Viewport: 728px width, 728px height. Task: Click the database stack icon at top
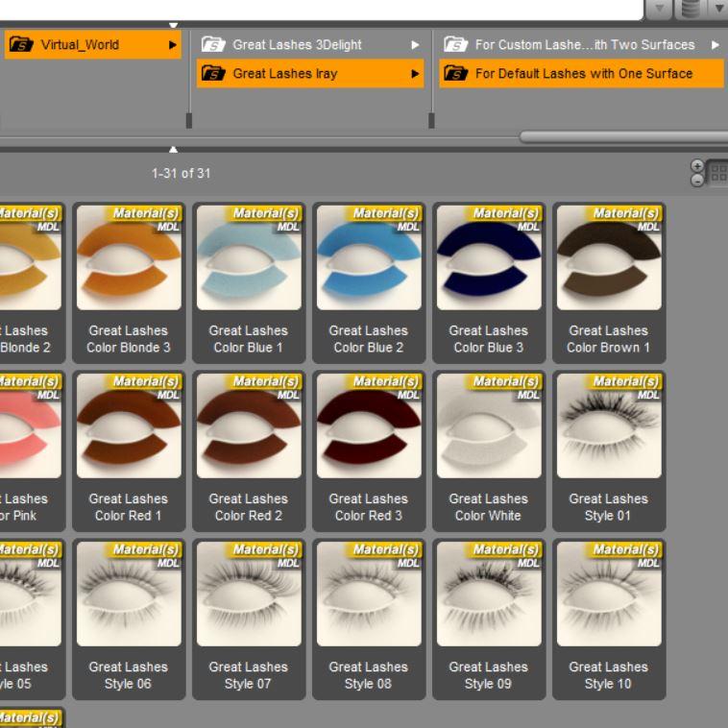(690, 9)
